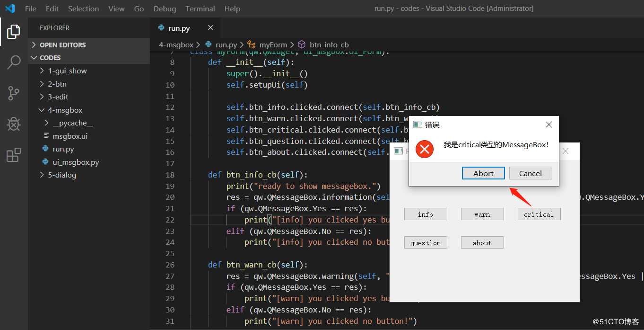Click the 'super().__init__()' code line
This screenshot has width=644, height=330.
[267, 73]
